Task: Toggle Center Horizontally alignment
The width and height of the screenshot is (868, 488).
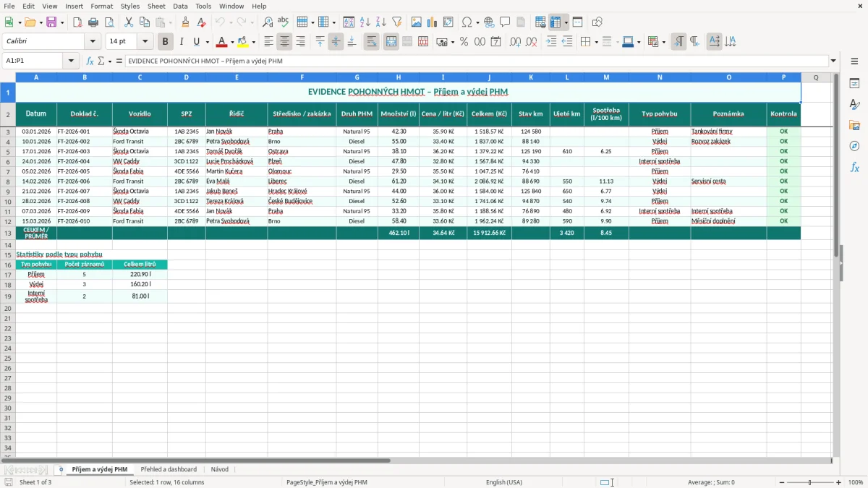Action: pos(284,42)
